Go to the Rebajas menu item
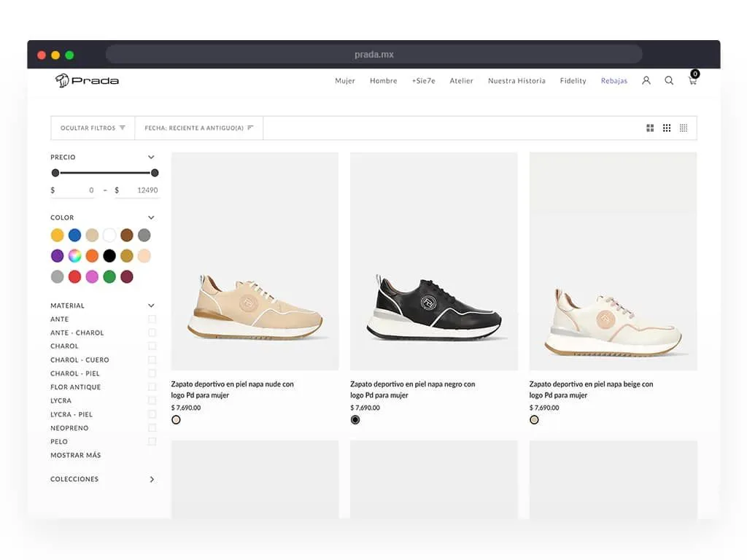Image resolution: width=747 pixels, height=560 pixels. 614,81
